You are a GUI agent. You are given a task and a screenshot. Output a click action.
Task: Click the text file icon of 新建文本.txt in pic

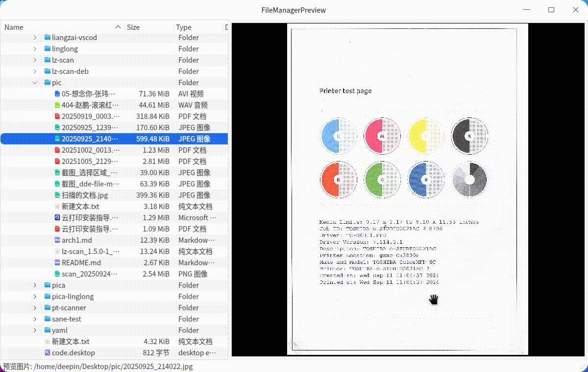click(x=57, y=207)
